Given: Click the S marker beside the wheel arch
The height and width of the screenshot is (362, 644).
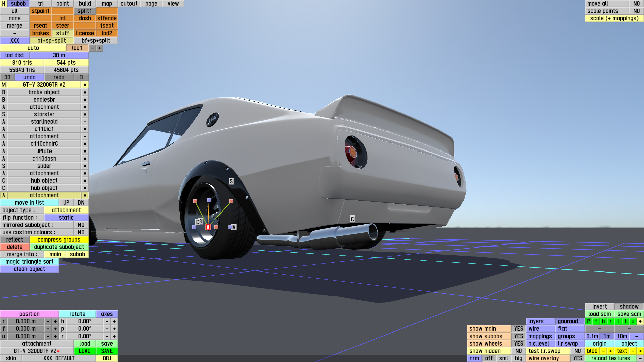Looking at the screenshot, I should pyautogui.click(x=231, y=181).
